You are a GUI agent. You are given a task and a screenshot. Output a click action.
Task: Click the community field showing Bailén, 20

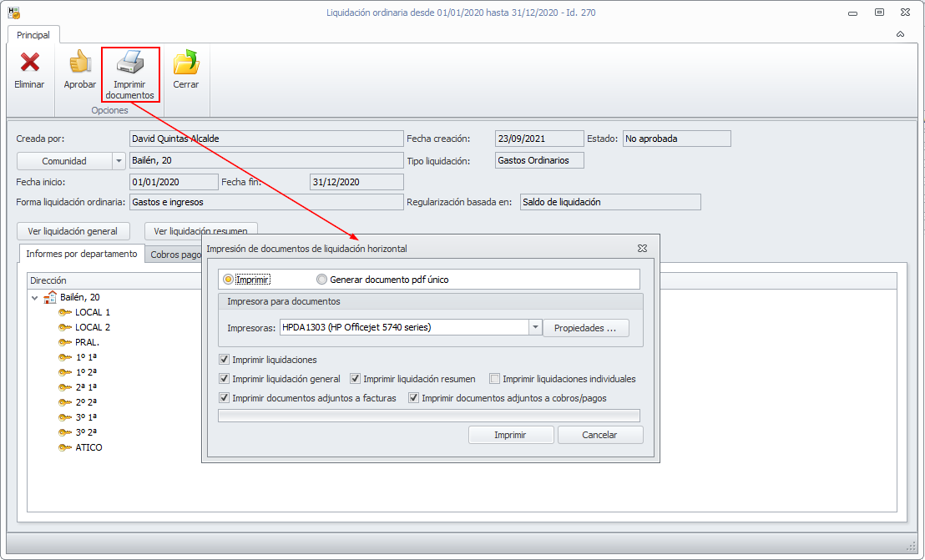click(x=266, y=160)
